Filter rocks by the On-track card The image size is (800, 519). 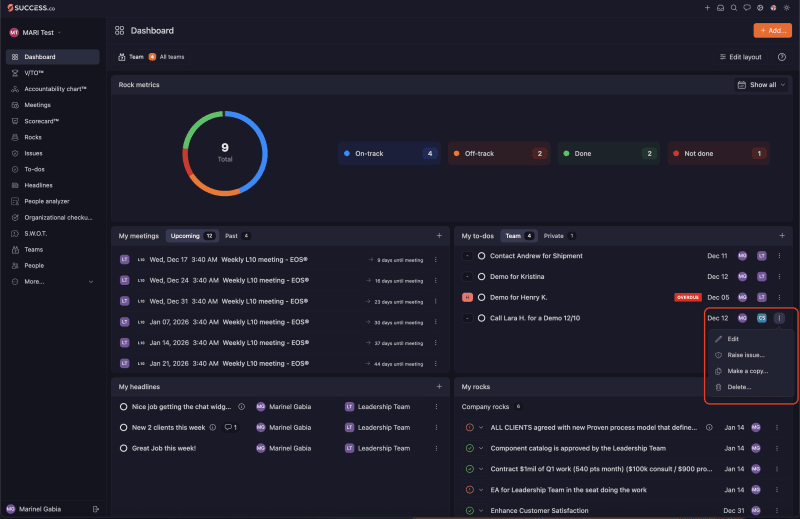pos(389,154)
